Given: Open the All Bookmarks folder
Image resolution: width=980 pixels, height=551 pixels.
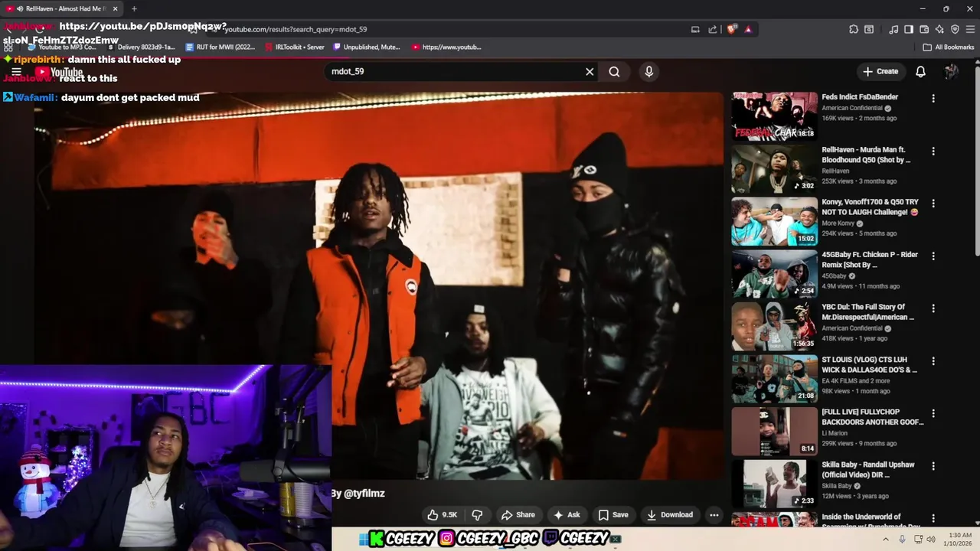Looking at the screenshot, I should [x=949, y=47].
